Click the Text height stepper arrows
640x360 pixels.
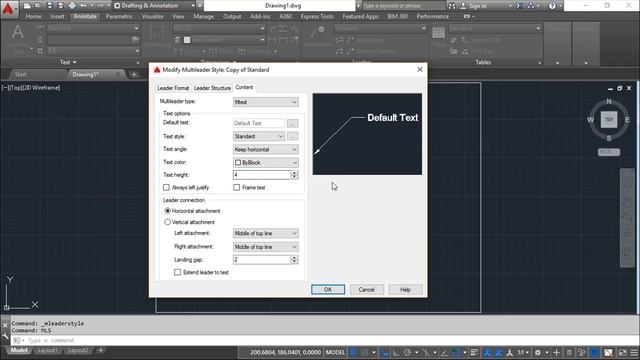point(294,175)
